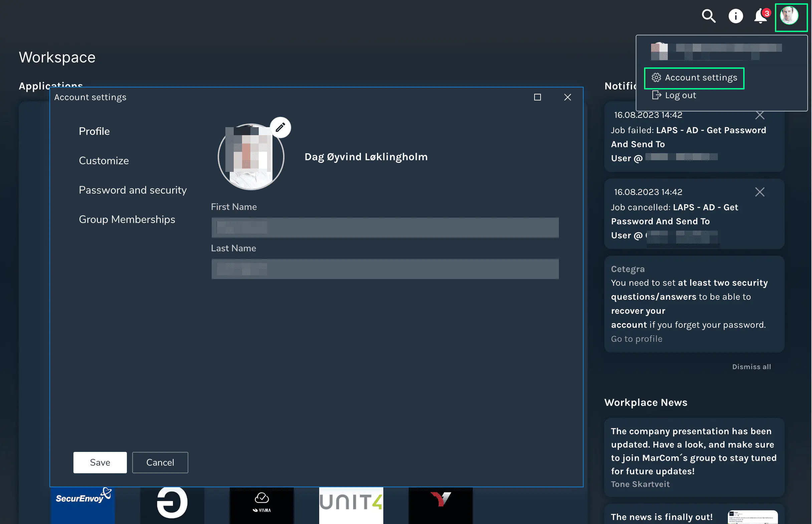Open Group Memberships section

pos(127,220)
